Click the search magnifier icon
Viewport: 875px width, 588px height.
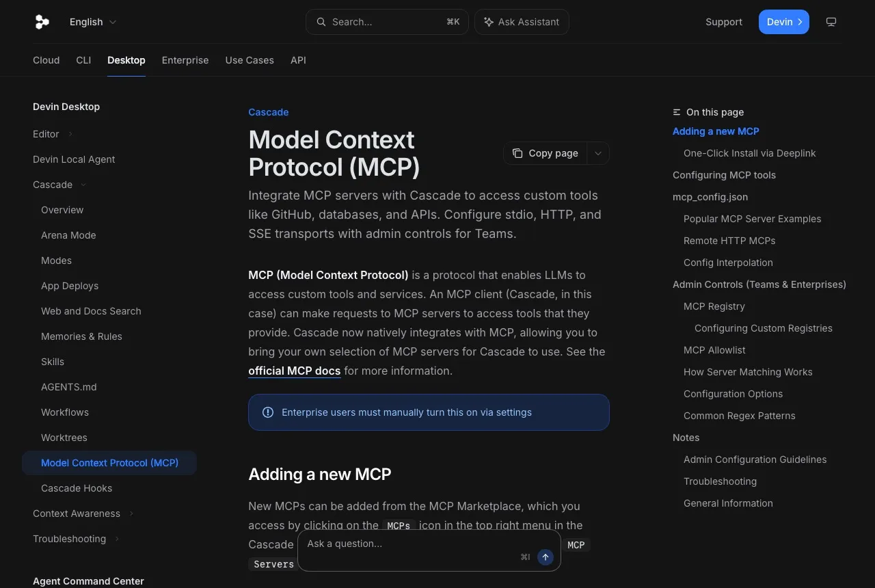[321, 22]
